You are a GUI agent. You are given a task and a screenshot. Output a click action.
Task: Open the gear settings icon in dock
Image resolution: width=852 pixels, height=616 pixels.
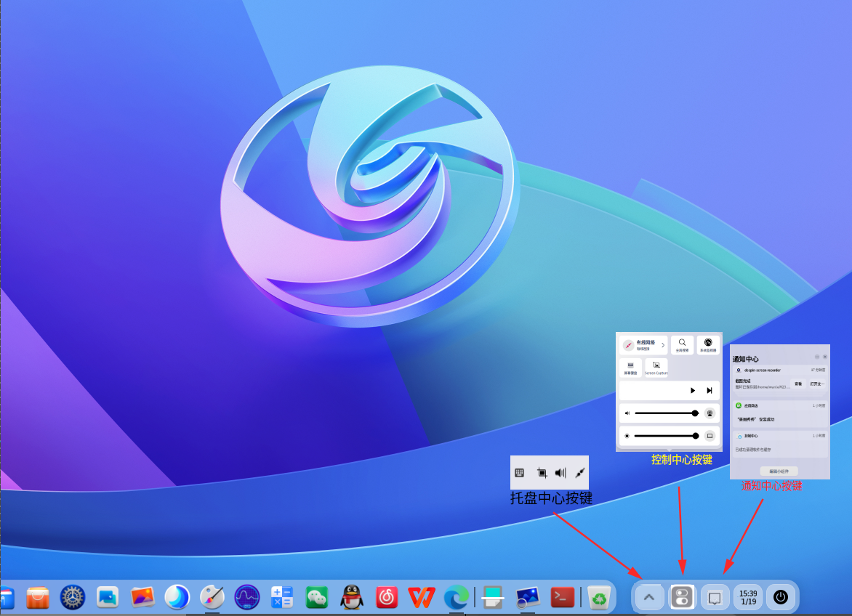pyautogui.click(x=73, y=597)
